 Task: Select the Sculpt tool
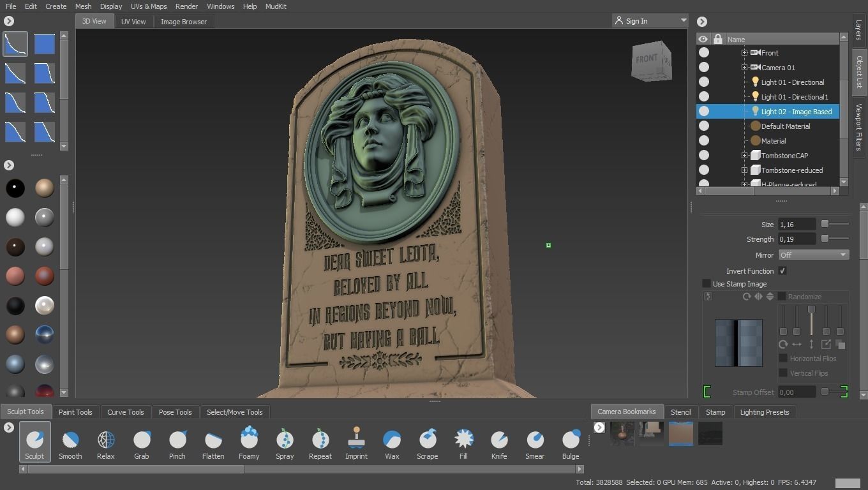[x=34, y=442]
